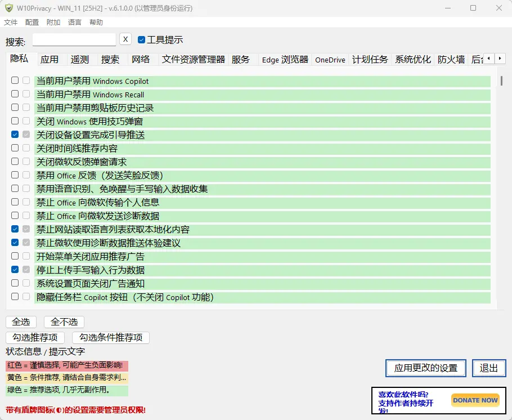This screenshot has height=420, width=512.
Task: Click the W10Privacy shield icon in title bar
Action: (x=9, y=8)
